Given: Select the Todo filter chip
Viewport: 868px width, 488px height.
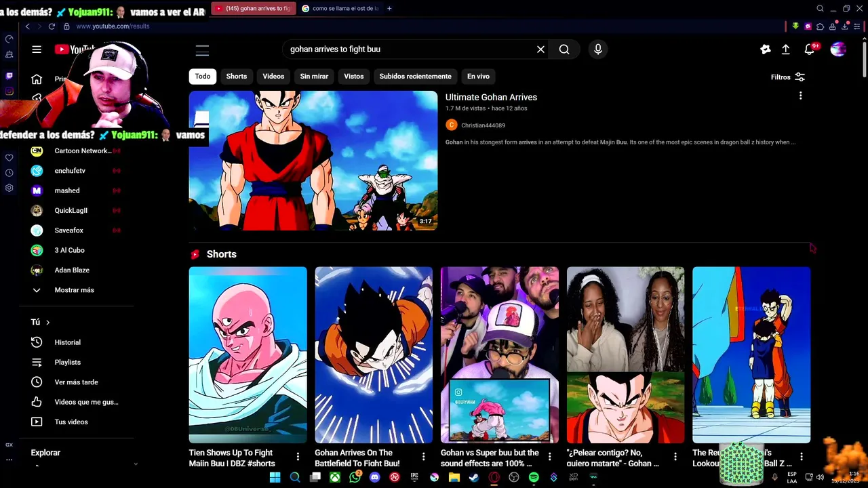Looking at the screenshot, I should point(203,77).
